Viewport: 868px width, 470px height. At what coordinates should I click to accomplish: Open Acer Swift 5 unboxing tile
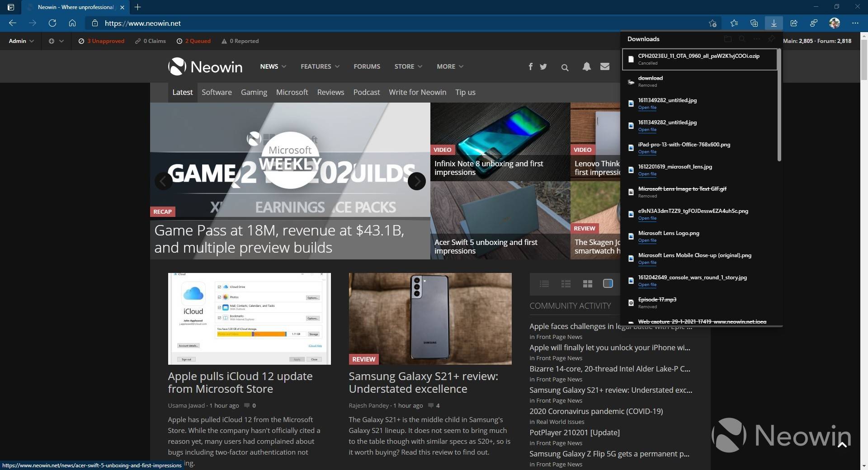(500, 221)
